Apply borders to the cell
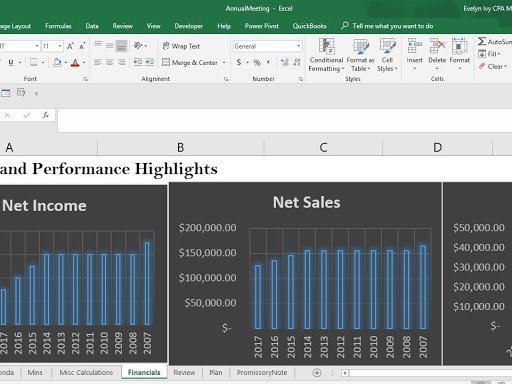 (x=34, y=62)
